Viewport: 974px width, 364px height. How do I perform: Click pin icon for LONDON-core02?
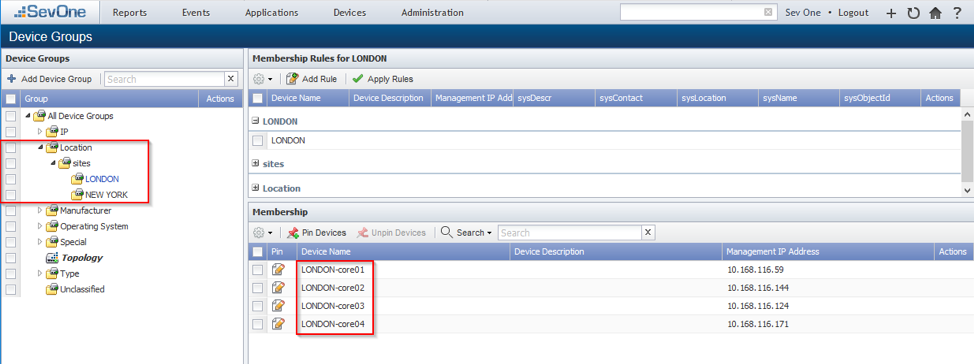pyautogui.click(x=278, y=288)
